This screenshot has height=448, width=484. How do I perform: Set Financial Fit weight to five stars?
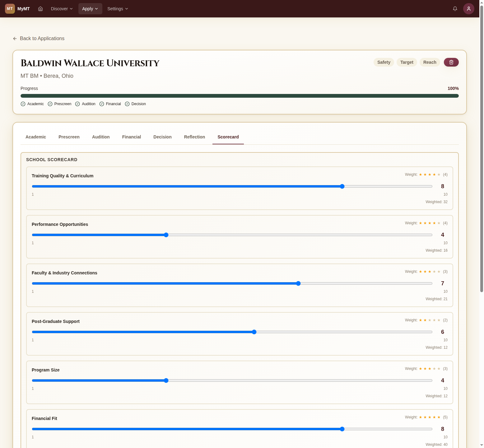pos(439,417)
